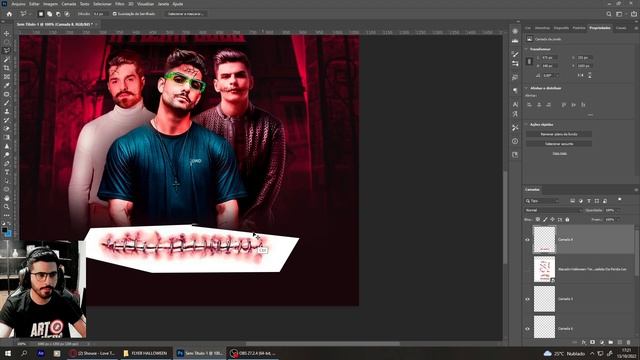Open the Arquivo menu
Image resolution: width=640 pixels, height=360 pixels.
pyautogui.click(x=18, y=4)
